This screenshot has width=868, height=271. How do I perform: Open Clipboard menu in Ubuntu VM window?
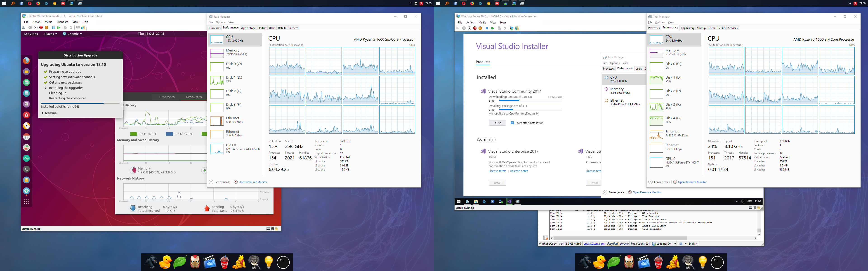tap(62, 22)
